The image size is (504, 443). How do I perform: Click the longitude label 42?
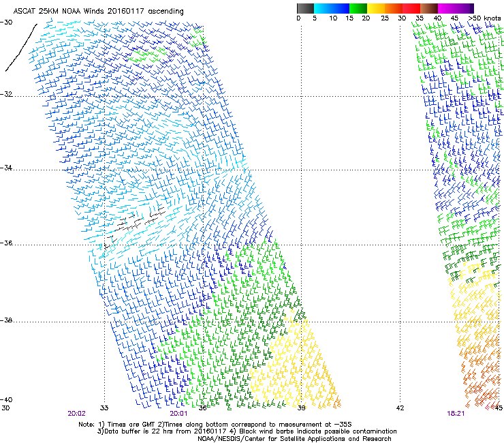click(400, 408)
